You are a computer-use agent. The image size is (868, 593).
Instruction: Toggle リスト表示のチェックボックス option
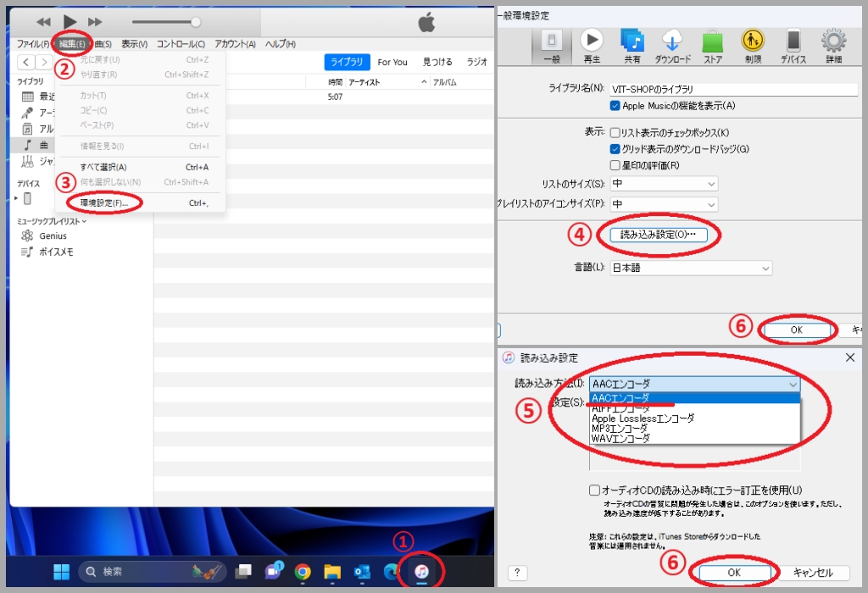[615, 133]
